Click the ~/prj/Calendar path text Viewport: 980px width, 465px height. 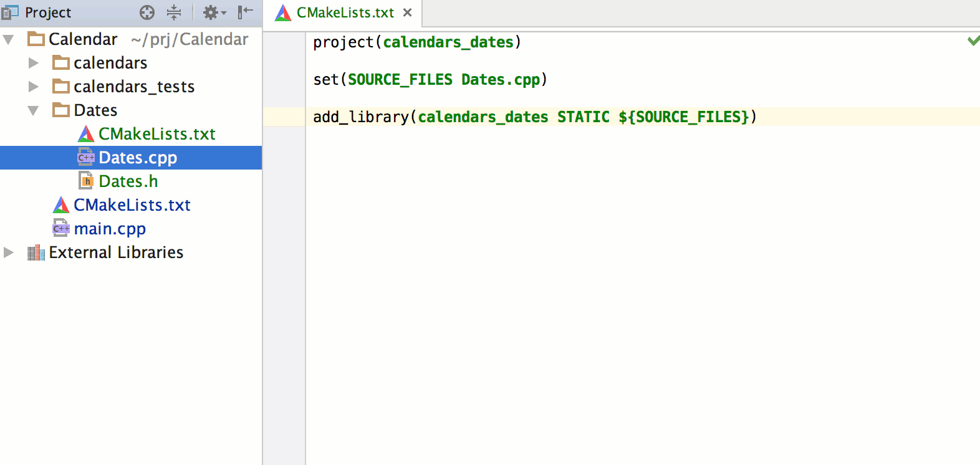tap(190, 39)
